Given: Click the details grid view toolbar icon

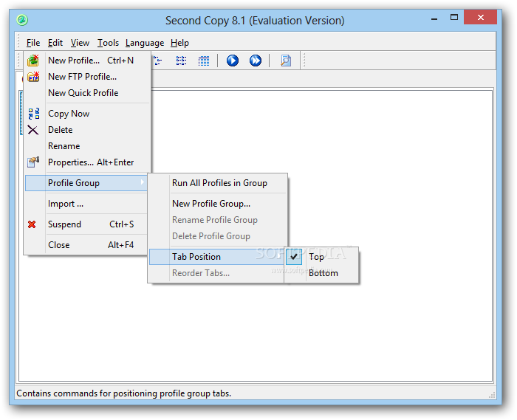Looking at the screenshot, I should pyautogui.click(x=204, y=61).
